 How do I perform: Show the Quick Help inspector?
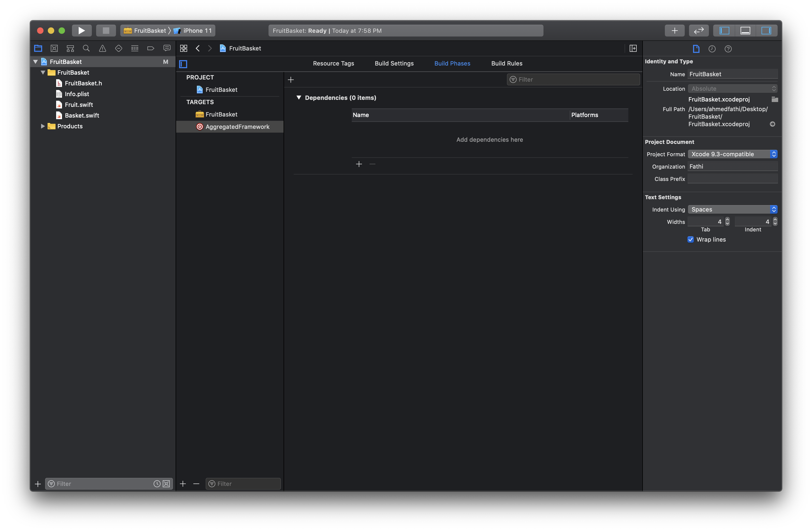click(728, 49)
